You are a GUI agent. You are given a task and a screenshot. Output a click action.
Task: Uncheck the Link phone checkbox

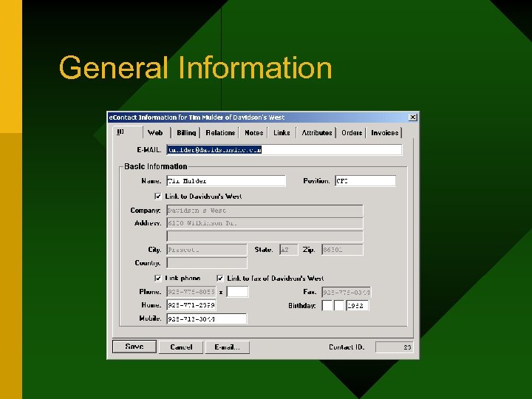(158, 279)
